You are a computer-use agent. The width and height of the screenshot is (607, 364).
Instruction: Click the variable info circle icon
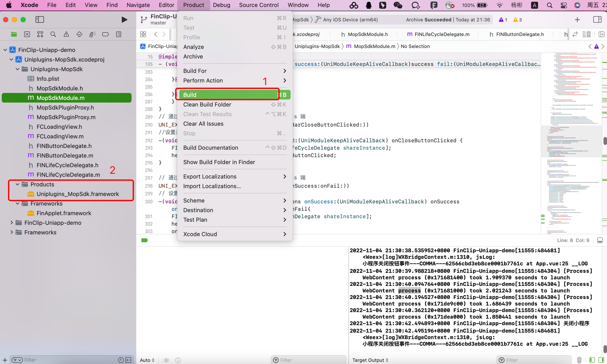point(178,360)
